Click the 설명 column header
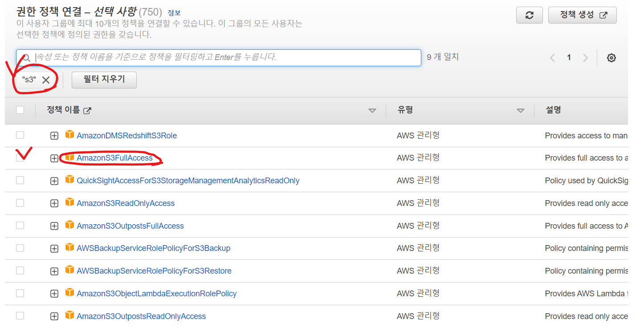The image size is (644, 327). 553,110
